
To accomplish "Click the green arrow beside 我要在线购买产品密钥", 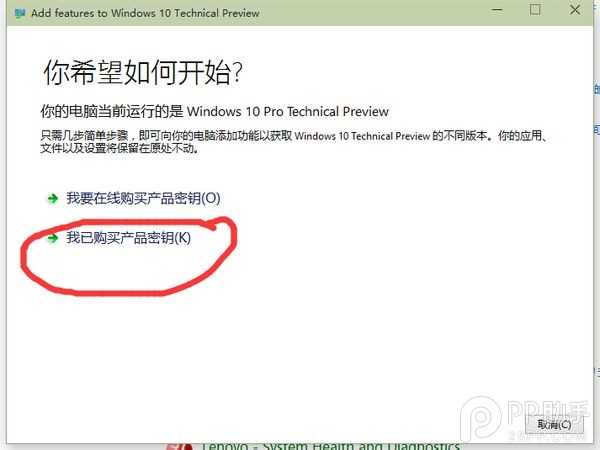I will [x=52, y=199].
